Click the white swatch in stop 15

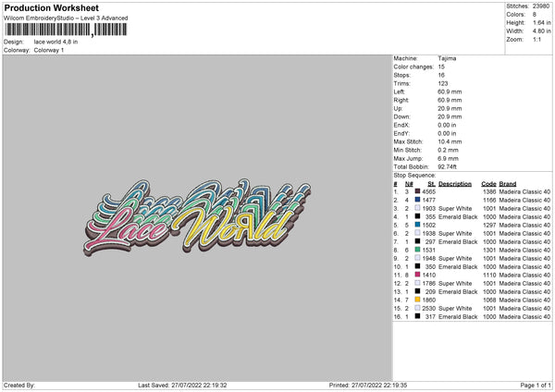(420, 309)
